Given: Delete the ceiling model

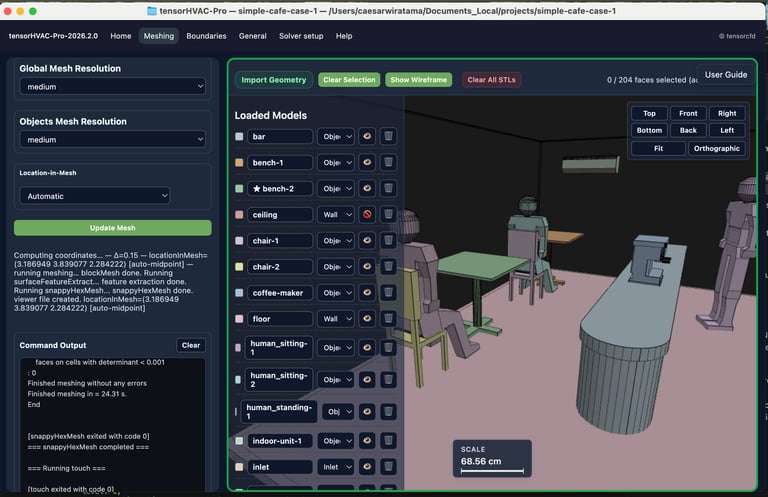Looking at the screenshot, I should pyautogui.click(x=388, y=214).
